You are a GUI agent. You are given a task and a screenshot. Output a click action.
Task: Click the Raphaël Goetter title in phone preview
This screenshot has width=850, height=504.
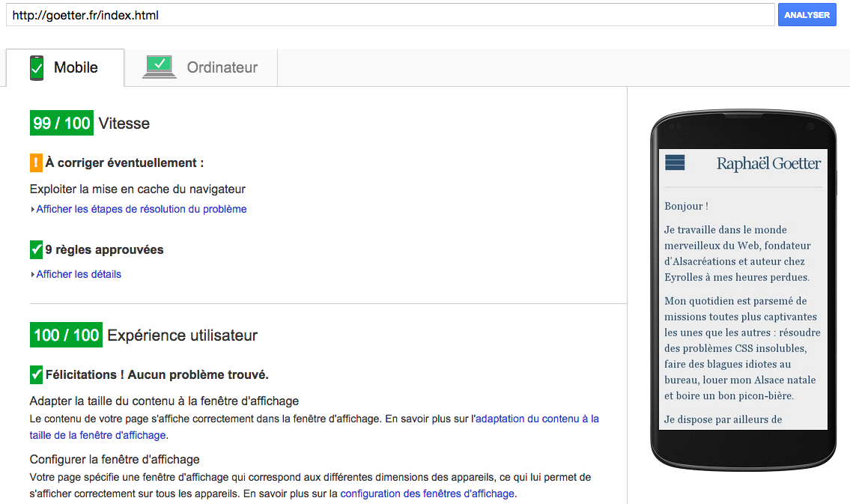click(768, 163)
